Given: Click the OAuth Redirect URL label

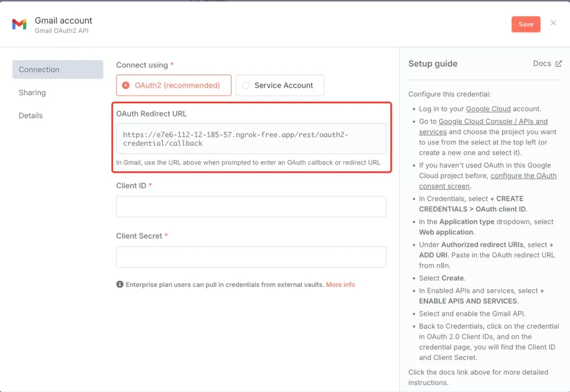Looking at the screenshot, I should pos(151,114).
